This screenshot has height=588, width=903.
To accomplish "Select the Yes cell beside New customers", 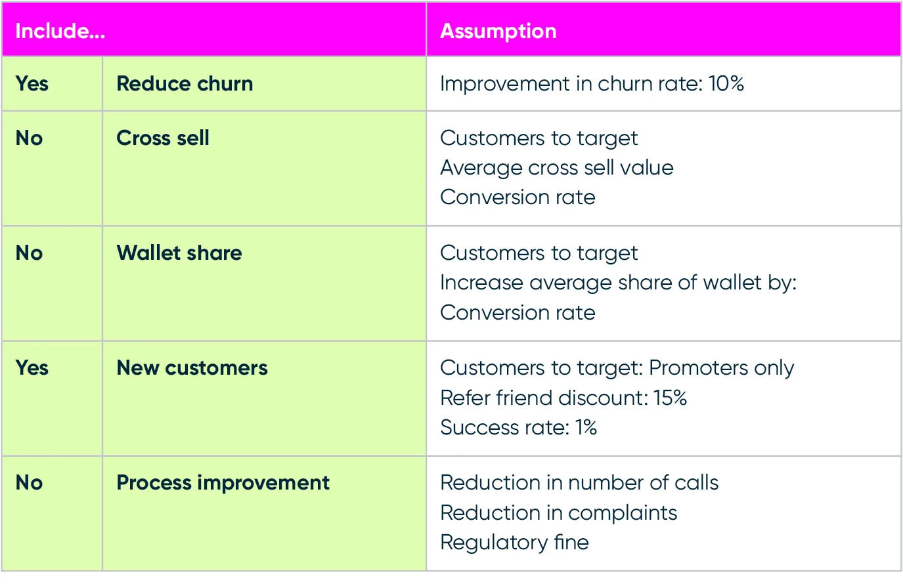I will (x=32, y=368).
